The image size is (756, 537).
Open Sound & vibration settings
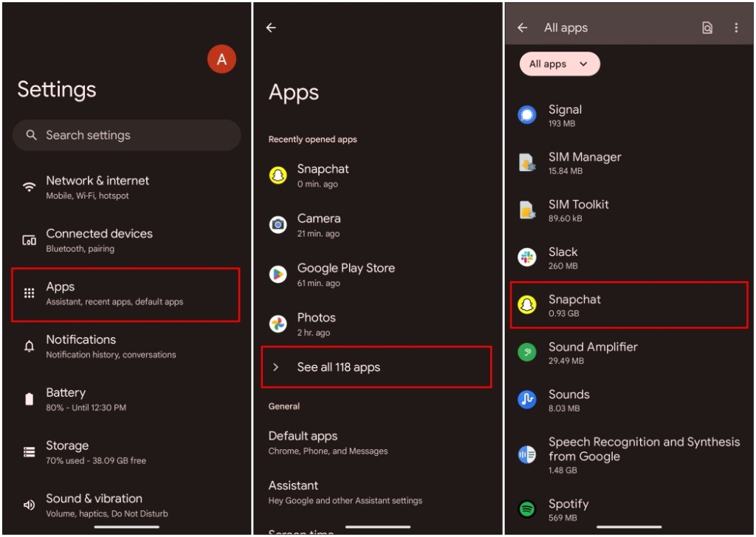point(126,505)
